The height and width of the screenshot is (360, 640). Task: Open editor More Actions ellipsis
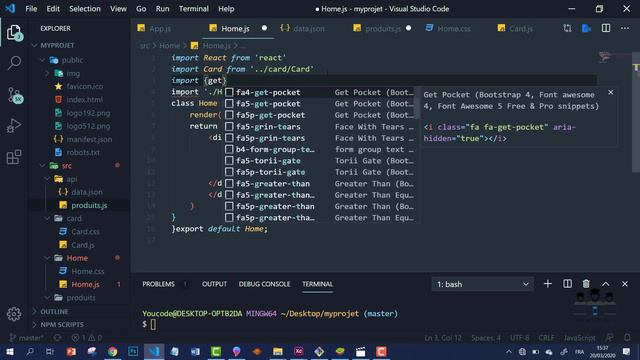click(625, 28)
